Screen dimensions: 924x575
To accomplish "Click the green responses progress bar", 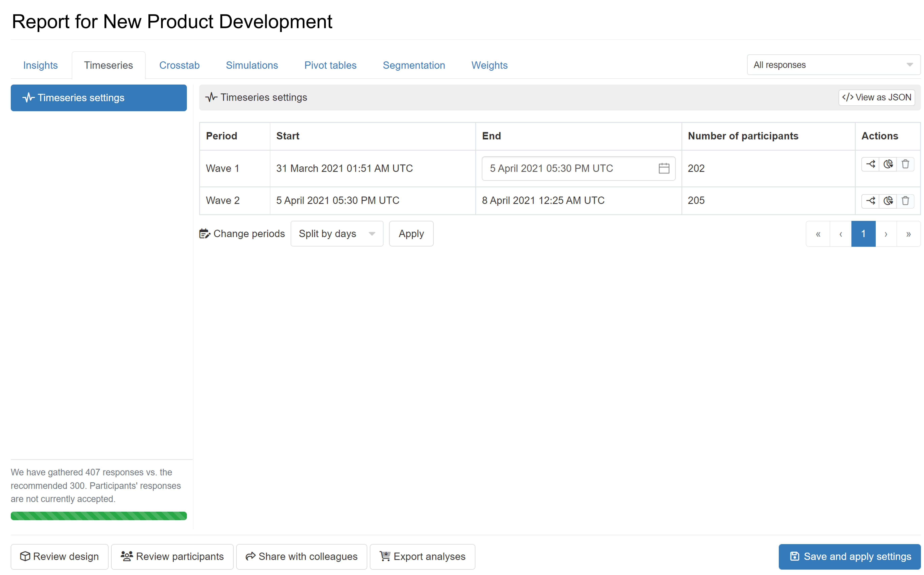I will coord(99,516).
